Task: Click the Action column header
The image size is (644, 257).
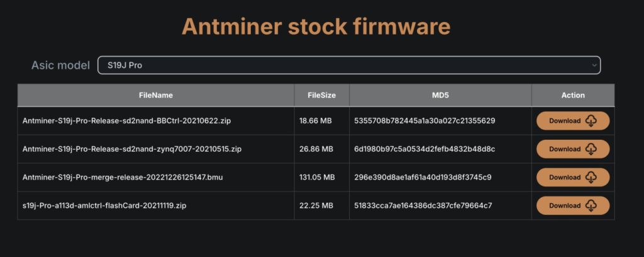Action: click(573, 95)
